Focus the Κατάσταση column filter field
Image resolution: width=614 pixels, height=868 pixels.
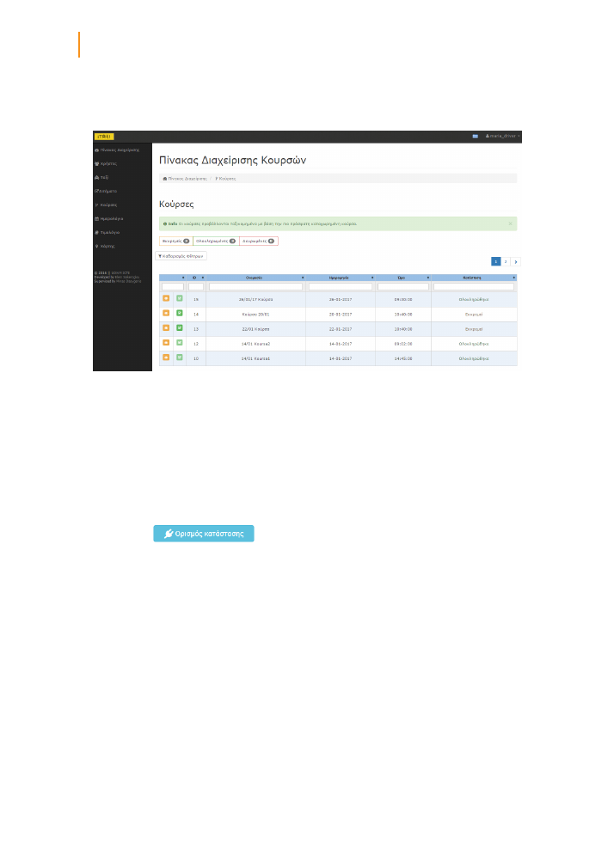(474, 287)
